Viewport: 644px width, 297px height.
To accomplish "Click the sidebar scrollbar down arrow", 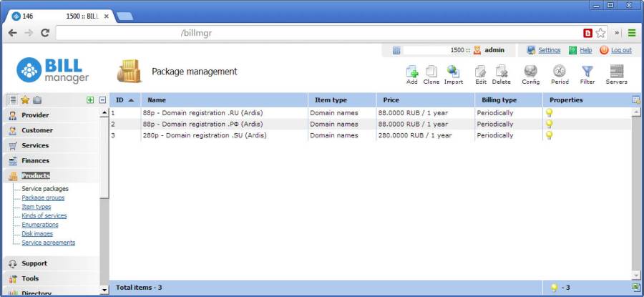I will (x=104, y=291).
